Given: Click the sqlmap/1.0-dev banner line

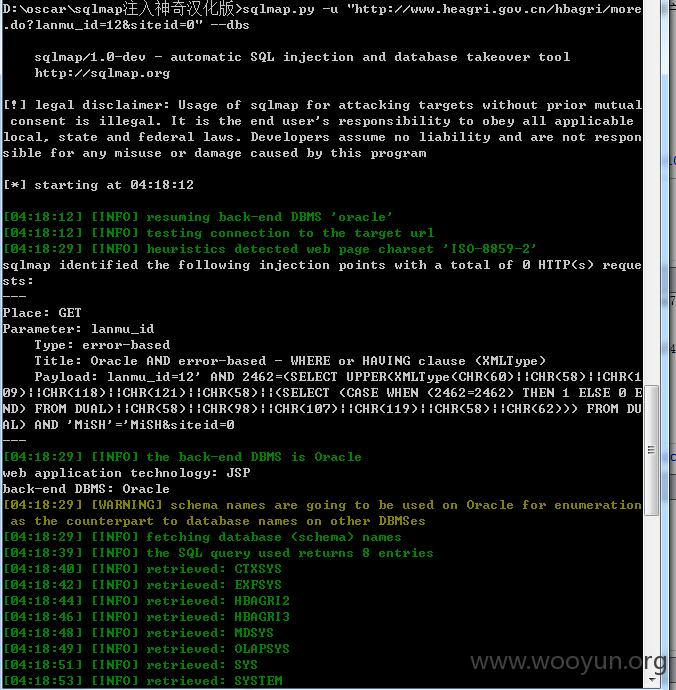Looking at the screenshot, I should pos(302,57).
